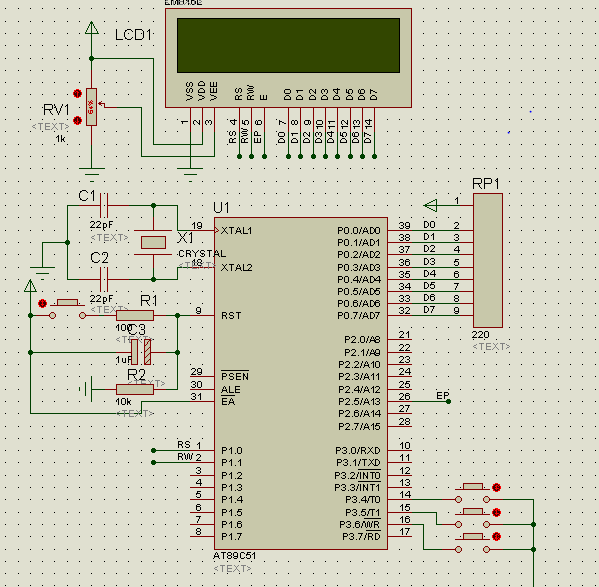
Task: Select the power terminal above reset button
Action: 30,286
